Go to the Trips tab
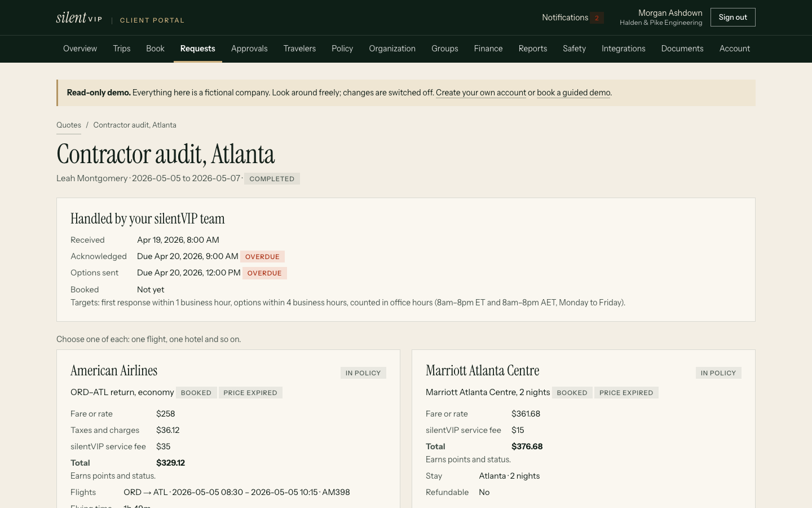 (122, 49)
